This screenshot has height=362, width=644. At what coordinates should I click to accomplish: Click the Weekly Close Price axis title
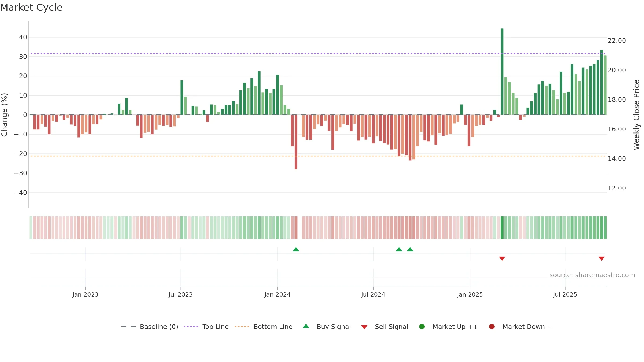tap(636, 115)
